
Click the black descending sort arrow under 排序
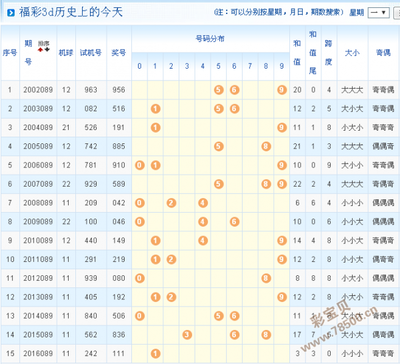(x=47, y=50)
